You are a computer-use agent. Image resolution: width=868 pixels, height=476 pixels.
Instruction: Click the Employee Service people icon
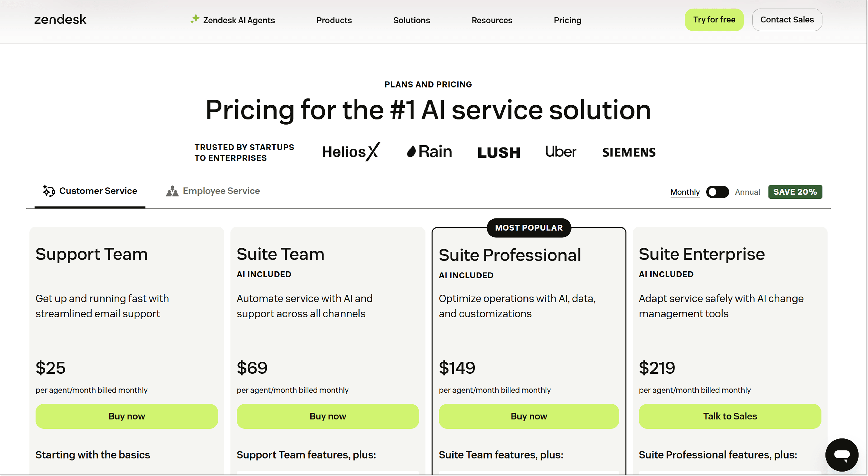coord(172,191)
